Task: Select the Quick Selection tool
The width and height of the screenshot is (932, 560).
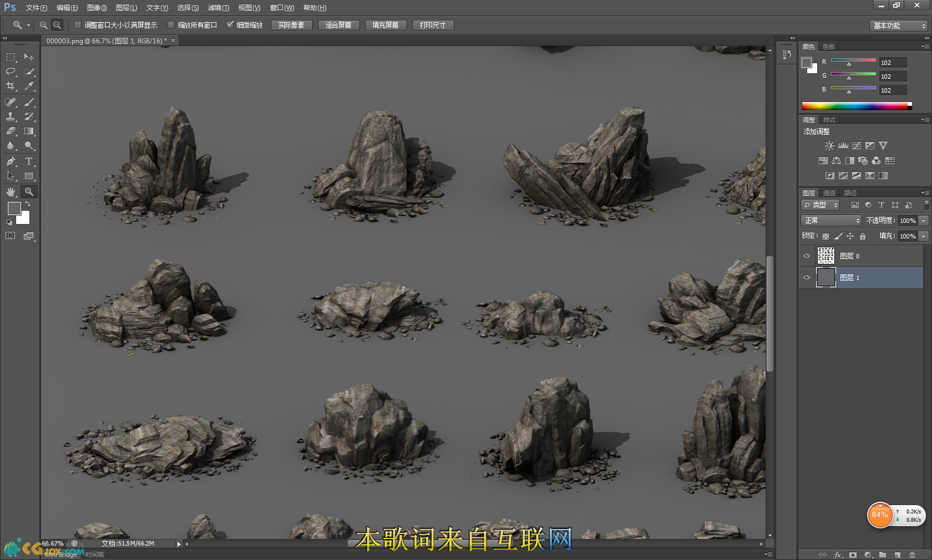Action: click(29, 72)
